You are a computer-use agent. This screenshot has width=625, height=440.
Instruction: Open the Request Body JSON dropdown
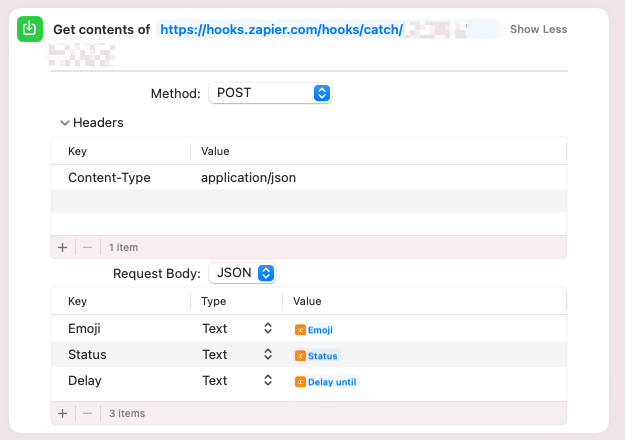click(x=242, y=273)
